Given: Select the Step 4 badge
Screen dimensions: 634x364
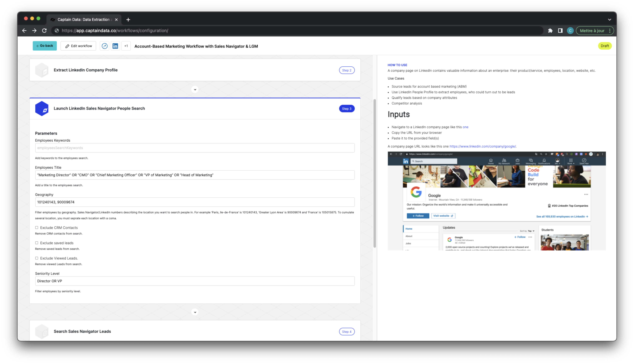Looking at the screenshot, I should point(346,332).
